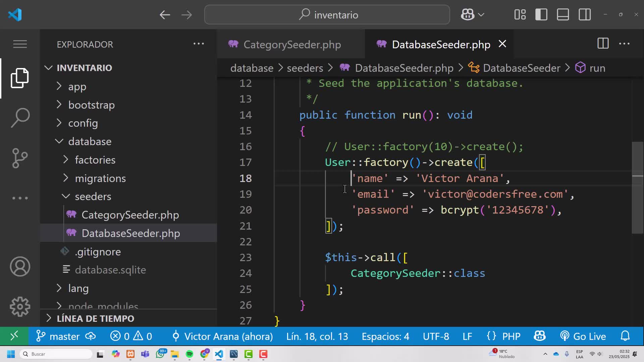Toggle the secondary side bar visibility

tap(585, 15)
